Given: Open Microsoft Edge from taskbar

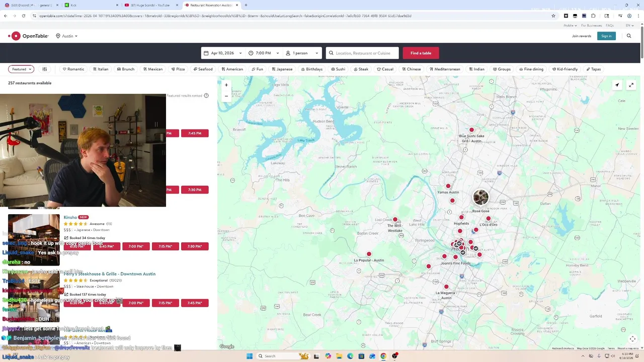Looking at the screenshot, I should (350, 356).
